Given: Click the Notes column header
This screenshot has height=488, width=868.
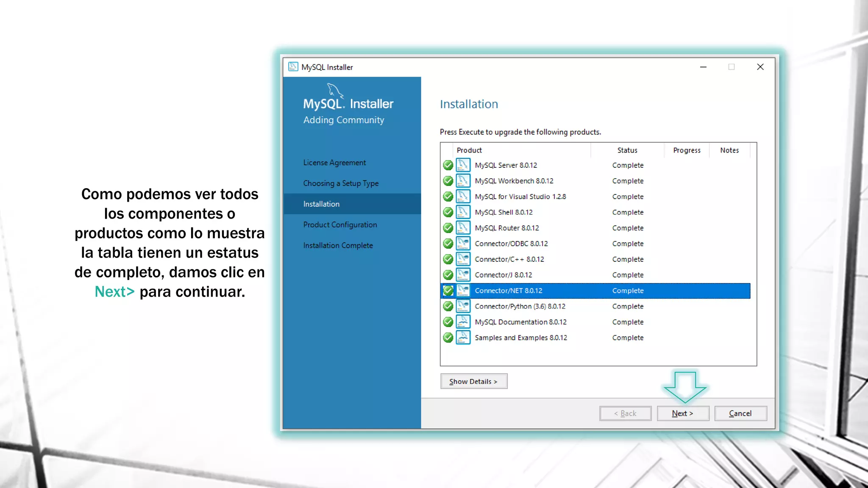Looking at the screenshot, I should point(729,150).
